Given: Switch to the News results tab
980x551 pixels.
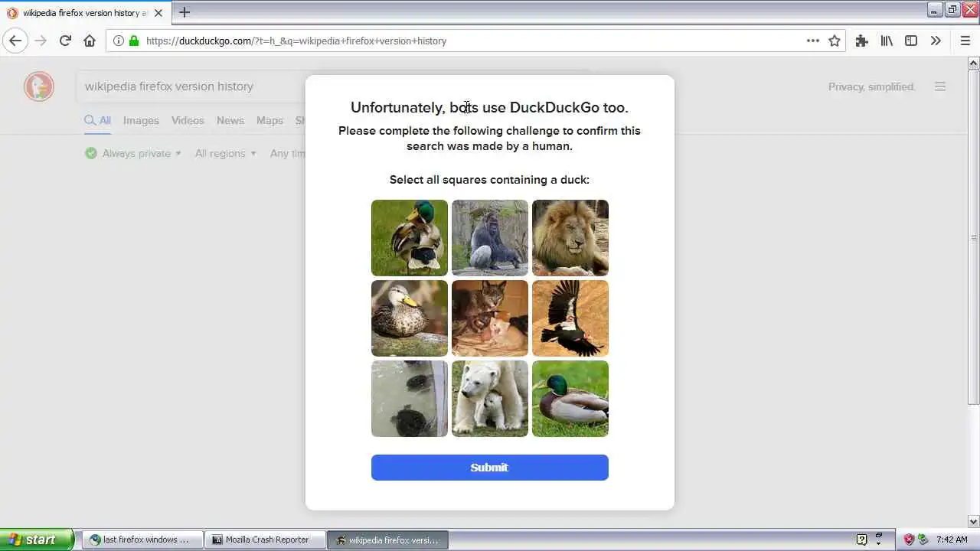Looking at the screenshot, I should pyautogui.click(x=230, y=120).
